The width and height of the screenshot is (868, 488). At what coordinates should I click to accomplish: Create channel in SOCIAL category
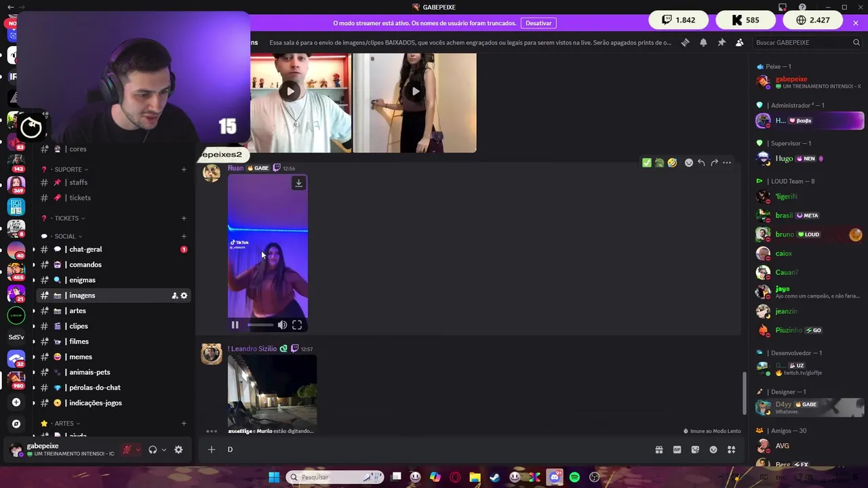click(184, 237)
